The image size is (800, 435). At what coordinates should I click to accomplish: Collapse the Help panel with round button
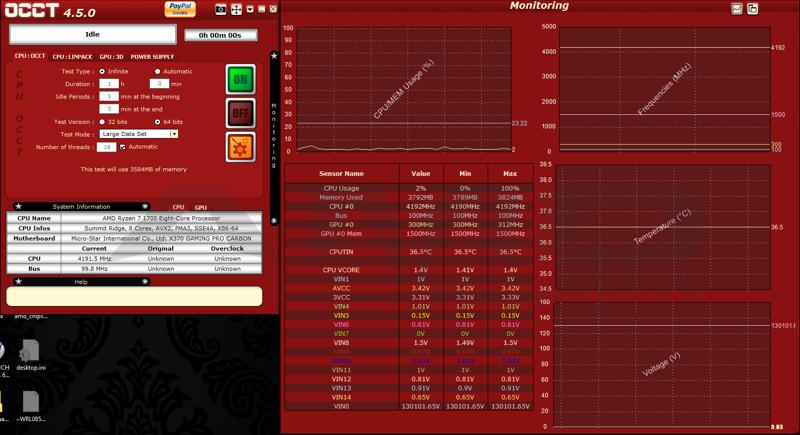click(145, 282)
